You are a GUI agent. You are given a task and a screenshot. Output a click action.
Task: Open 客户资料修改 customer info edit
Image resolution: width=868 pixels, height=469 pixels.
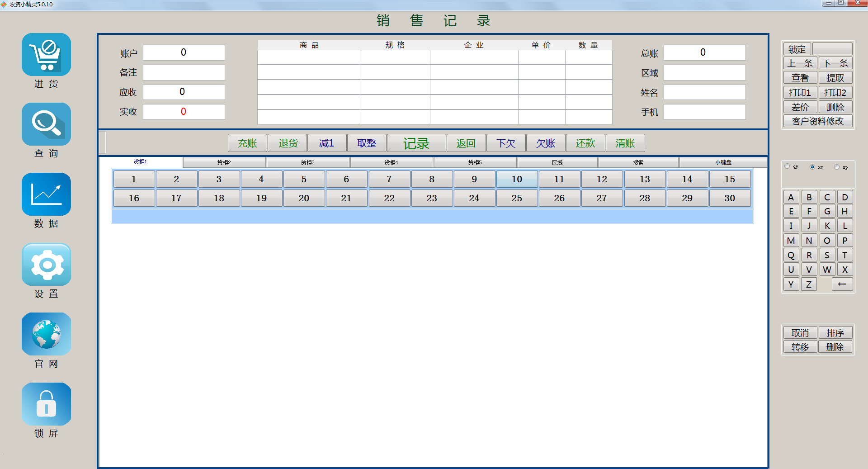pos(818,121)
